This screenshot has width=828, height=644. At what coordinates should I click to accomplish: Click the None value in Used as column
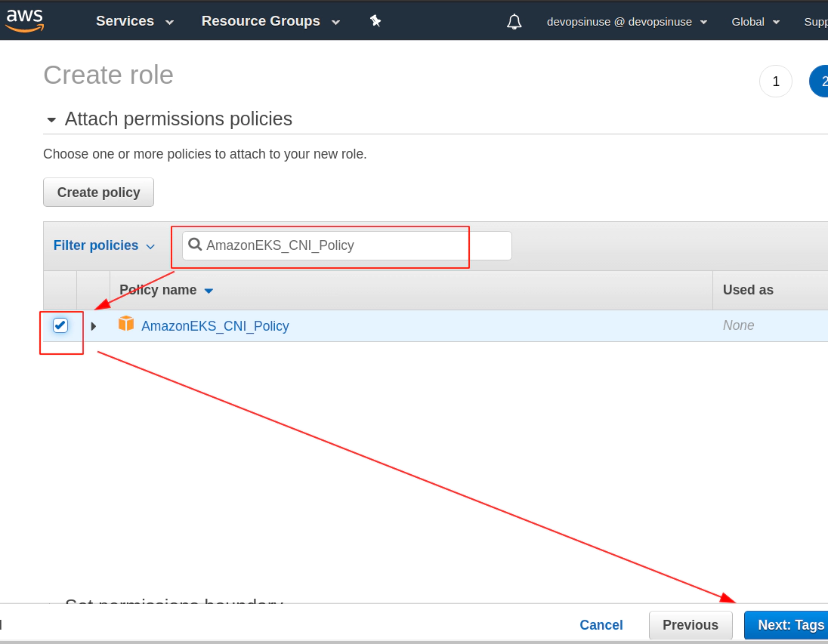pyautogui.click(x=738, y=325)
